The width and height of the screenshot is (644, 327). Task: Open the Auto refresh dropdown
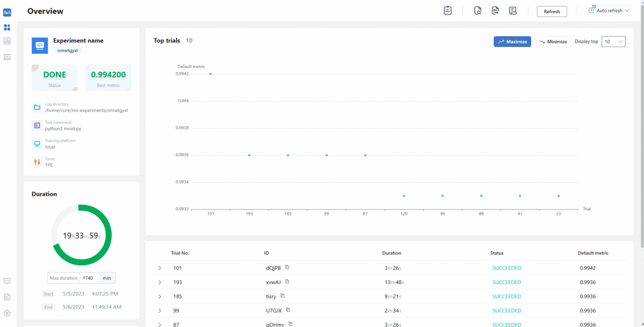(x=608, y=10)
